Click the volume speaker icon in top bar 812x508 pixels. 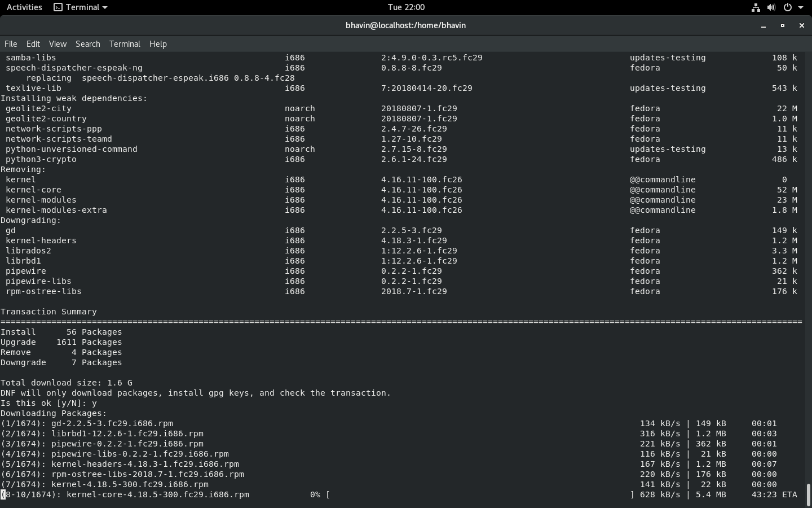coord(771,7)
